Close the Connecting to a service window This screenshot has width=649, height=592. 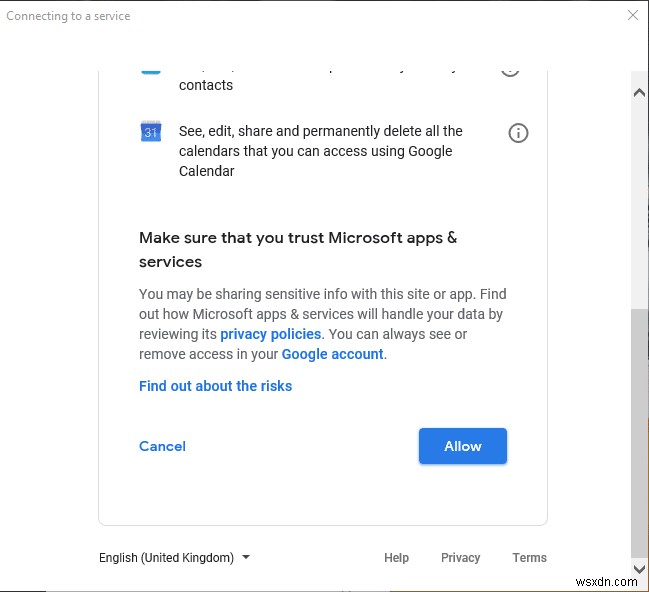click(x=632, y=15)
